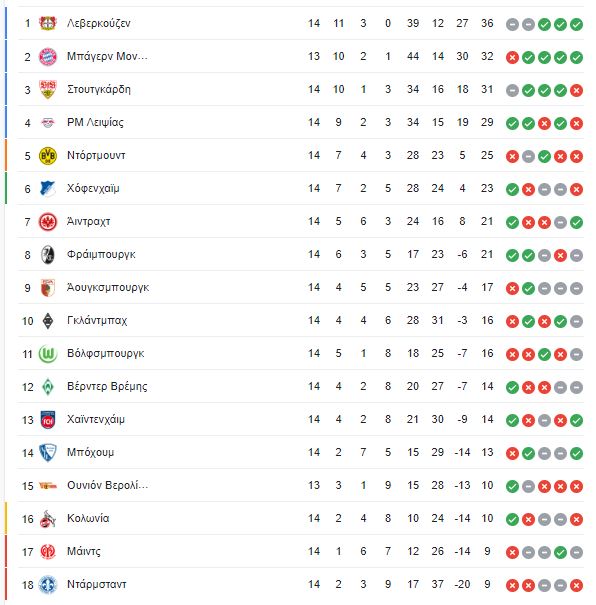Click Ουνιόν Βερολίνου's green win form circle

512,486
